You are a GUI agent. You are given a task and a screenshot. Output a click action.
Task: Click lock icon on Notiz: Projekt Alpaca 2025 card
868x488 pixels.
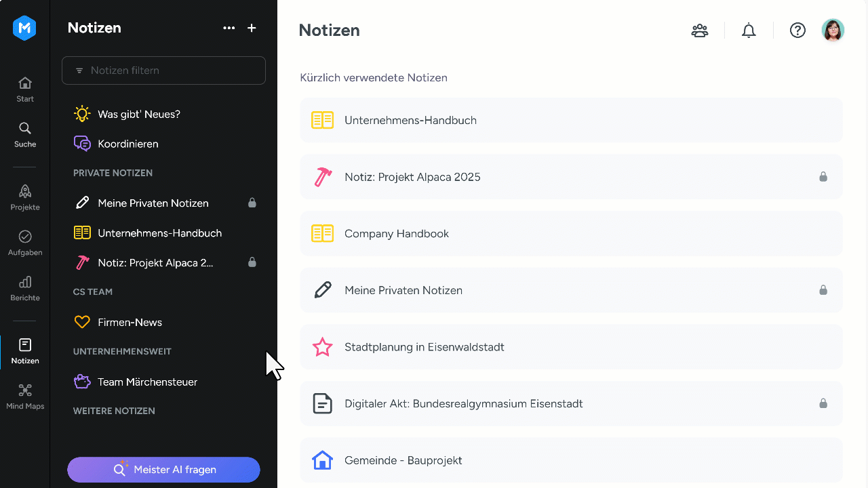[x=823, y=177]
